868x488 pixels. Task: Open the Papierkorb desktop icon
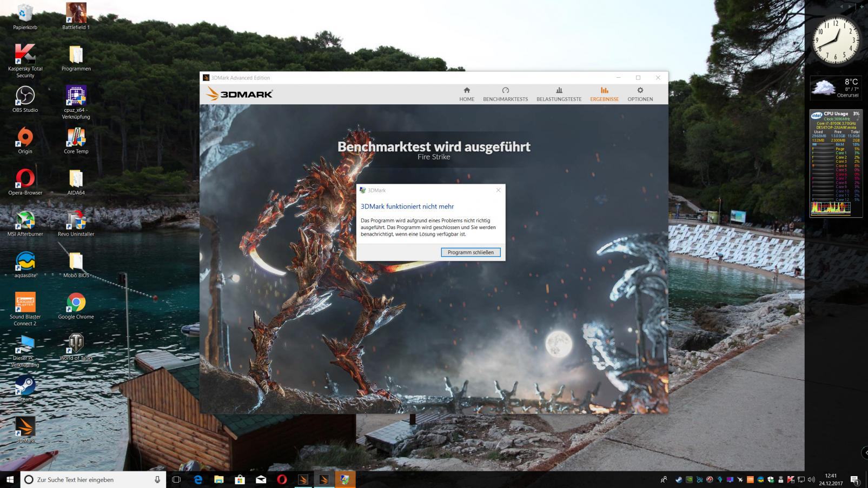pyautogui.click(x=25, y=16)
